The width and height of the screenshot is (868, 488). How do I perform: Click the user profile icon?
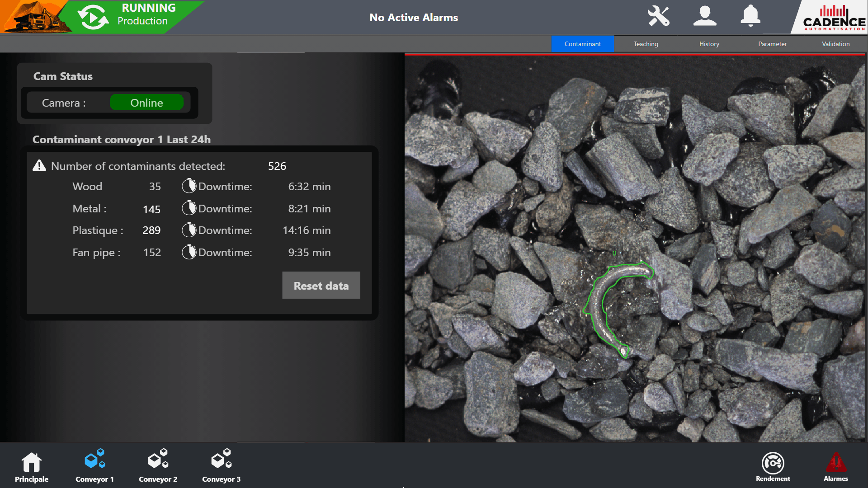(x=705, y=16)
